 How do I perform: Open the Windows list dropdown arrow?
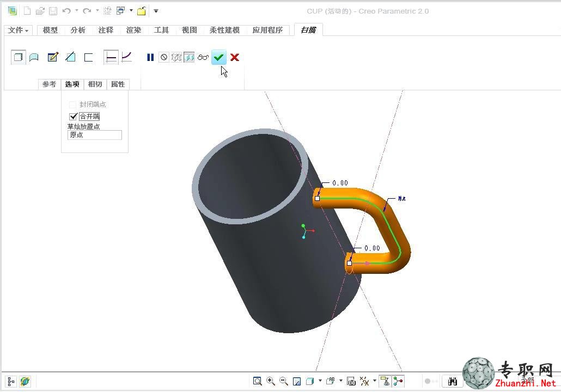[x=131, y=10]
